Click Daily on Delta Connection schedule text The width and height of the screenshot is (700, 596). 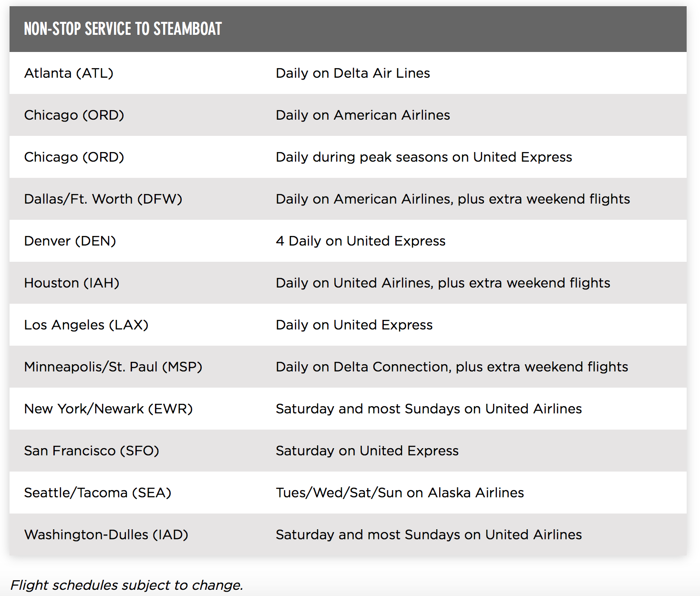point(452,367)
